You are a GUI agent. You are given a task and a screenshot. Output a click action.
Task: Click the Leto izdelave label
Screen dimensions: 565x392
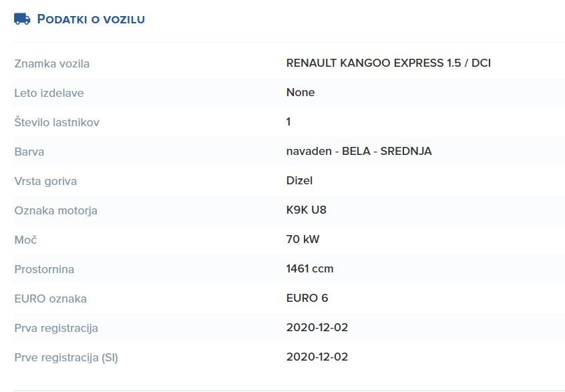(49, 93)
